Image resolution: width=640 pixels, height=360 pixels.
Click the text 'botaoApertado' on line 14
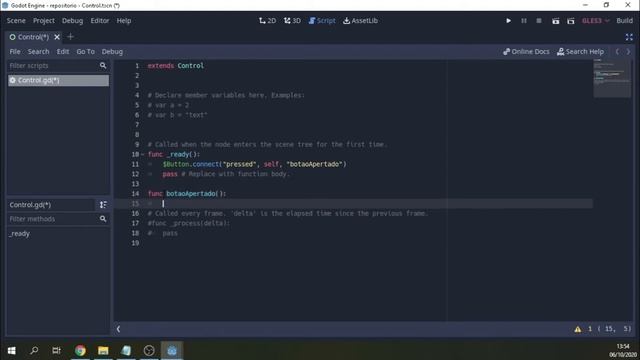pos(191,193)
